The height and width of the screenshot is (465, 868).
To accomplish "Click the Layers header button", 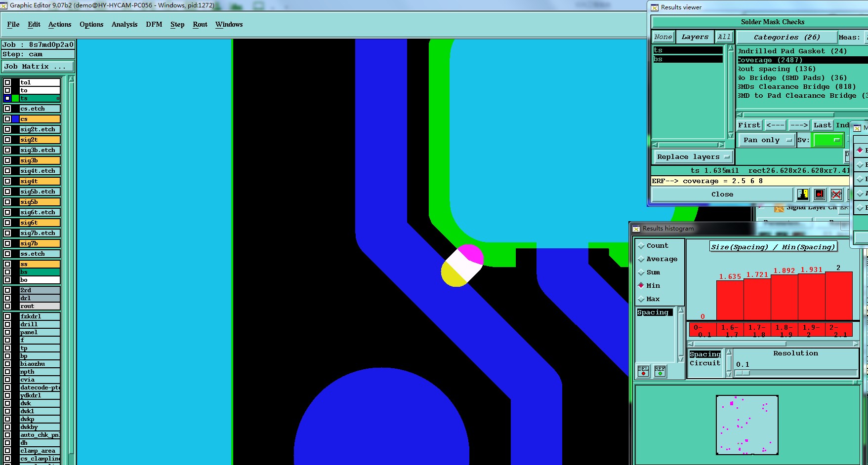I will click(x=695, y=37).
